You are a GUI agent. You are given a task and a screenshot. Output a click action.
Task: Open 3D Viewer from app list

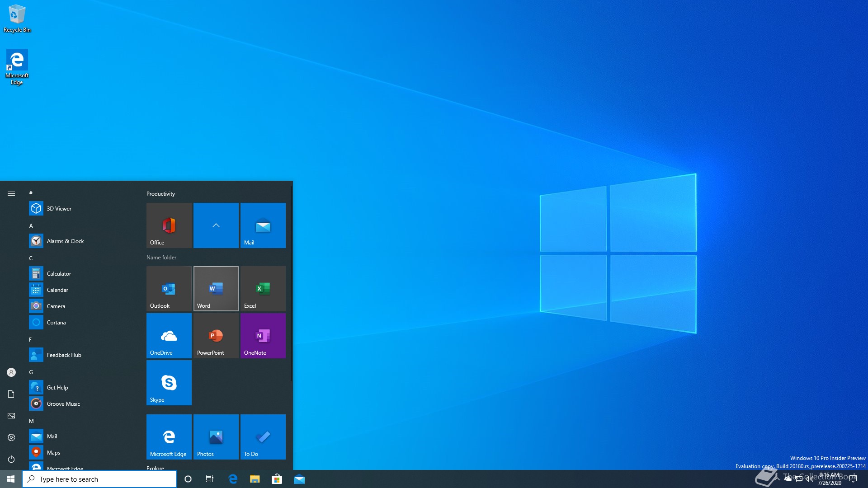point(81,208)
